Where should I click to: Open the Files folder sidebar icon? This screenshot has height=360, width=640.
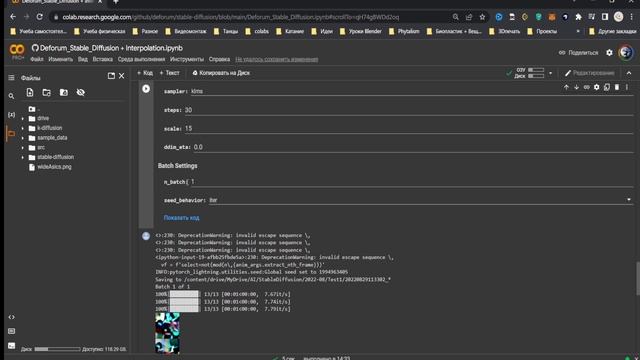[x=11, y=133]
